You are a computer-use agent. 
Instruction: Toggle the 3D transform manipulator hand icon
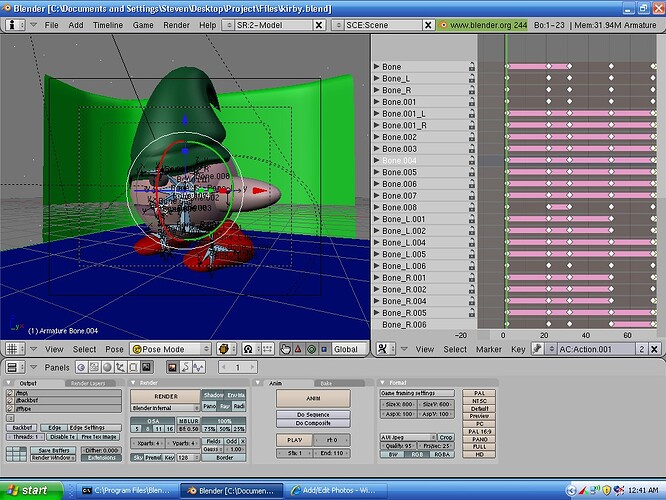pyautogui.click(x=285, y=349)
